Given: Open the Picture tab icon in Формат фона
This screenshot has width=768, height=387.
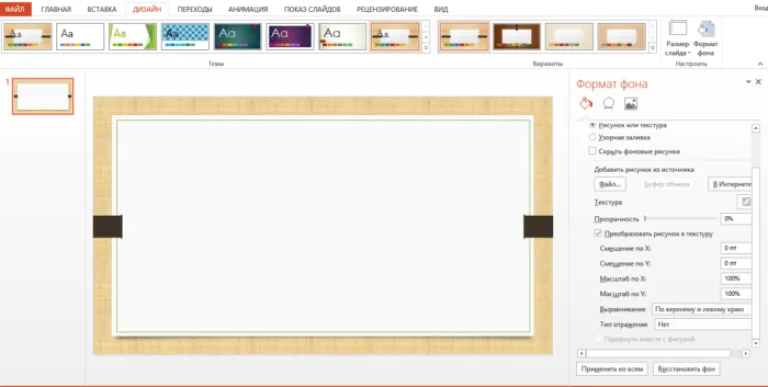Looking at the screenshot, I should [x=630, y=103].
